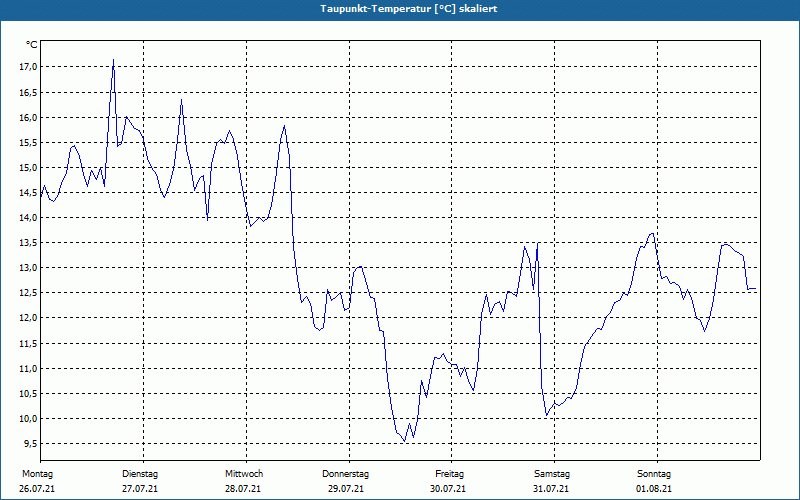The height and width of the screenshot is (500, 800).
Task: Select the 10,0 y-axis label
Action: coord(29,418)
